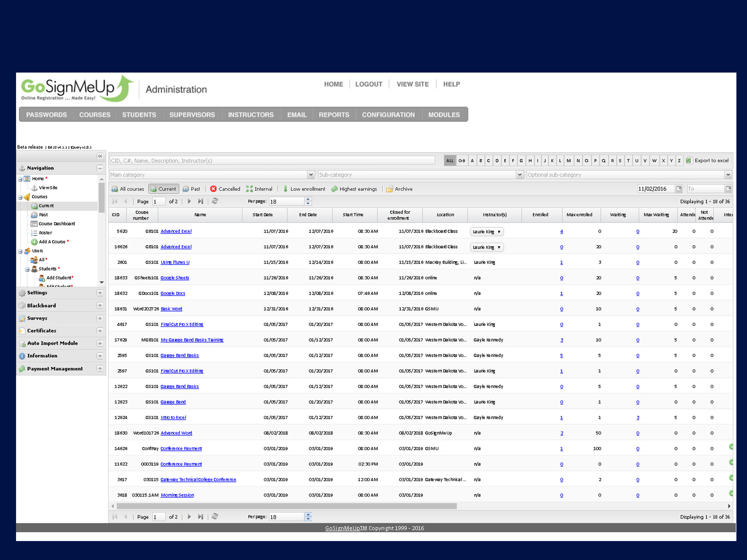Toggle the Current courses filter button

(x=163, y=189)
